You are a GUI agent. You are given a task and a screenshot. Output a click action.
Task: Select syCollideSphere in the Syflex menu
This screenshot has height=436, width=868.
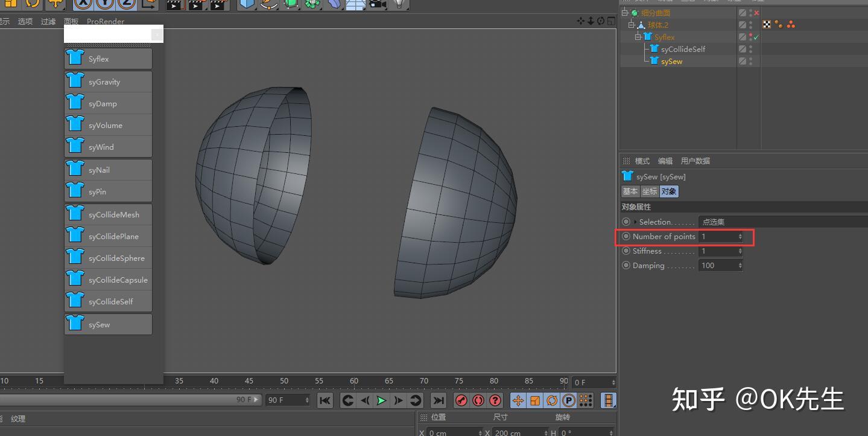pyautogui.click(x=107, y=258)
